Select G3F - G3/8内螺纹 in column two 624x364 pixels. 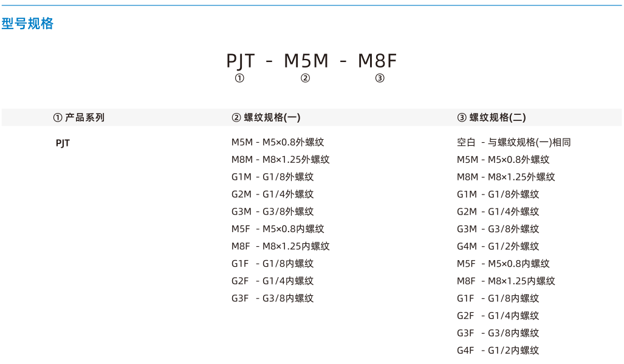pos(273,298)
